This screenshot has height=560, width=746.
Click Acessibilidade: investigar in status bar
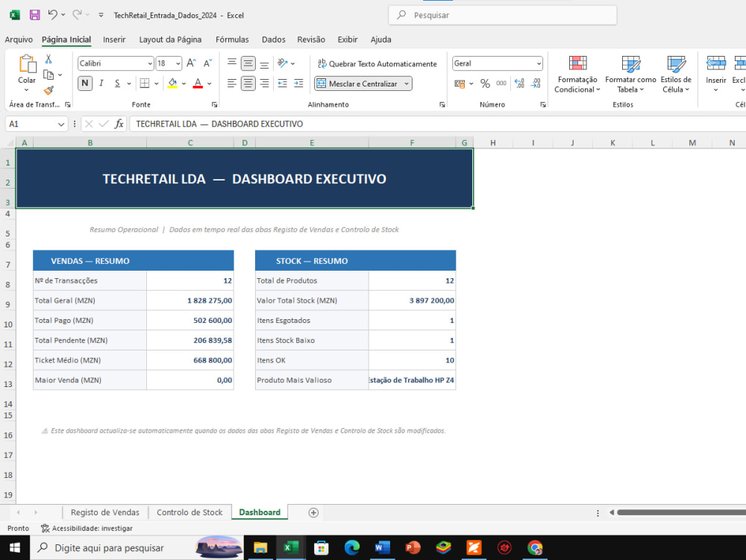point(87,528)
